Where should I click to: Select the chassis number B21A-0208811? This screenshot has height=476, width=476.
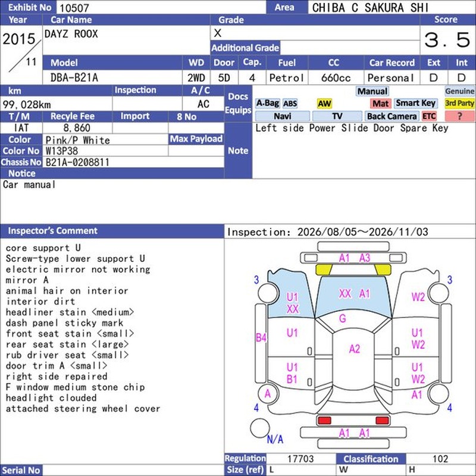pos(77,162)
